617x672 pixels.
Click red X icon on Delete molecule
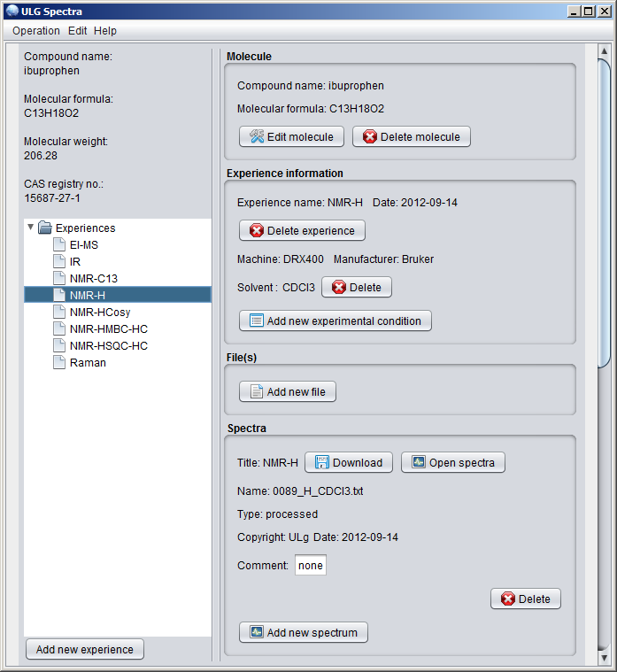click(x=370, y=136)
